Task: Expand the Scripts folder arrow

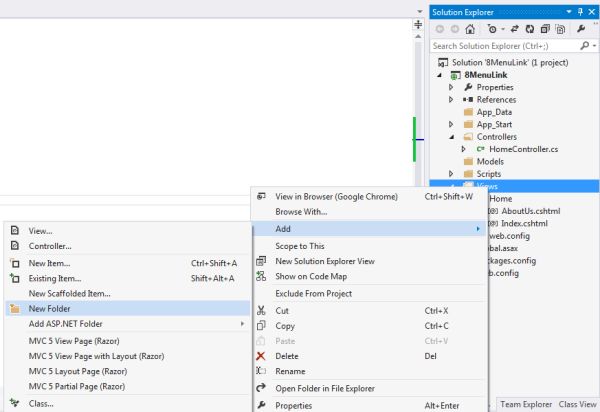Action: coord(451,174)
